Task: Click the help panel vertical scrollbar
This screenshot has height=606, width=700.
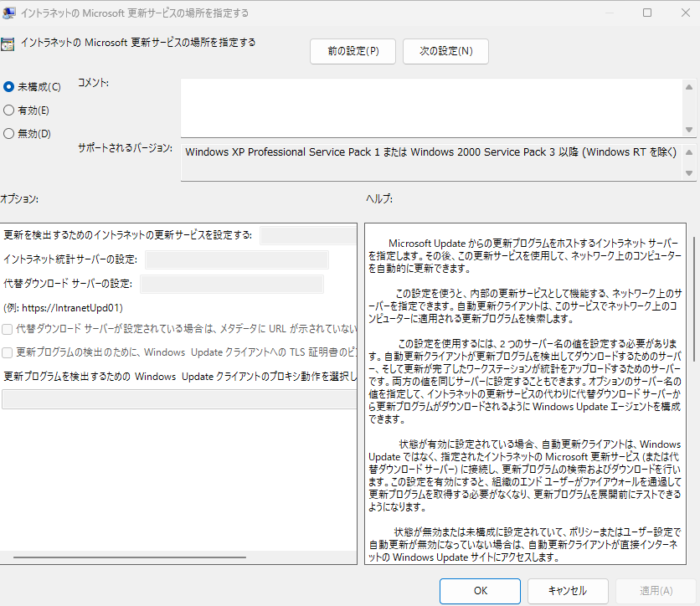Action: (694, 299)
